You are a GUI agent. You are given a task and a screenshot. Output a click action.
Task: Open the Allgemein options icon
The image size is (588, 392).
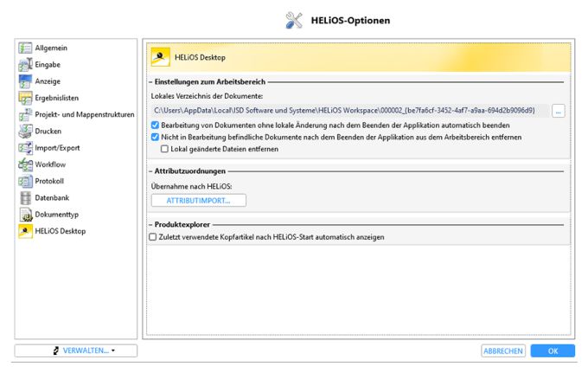click(25, 48)
